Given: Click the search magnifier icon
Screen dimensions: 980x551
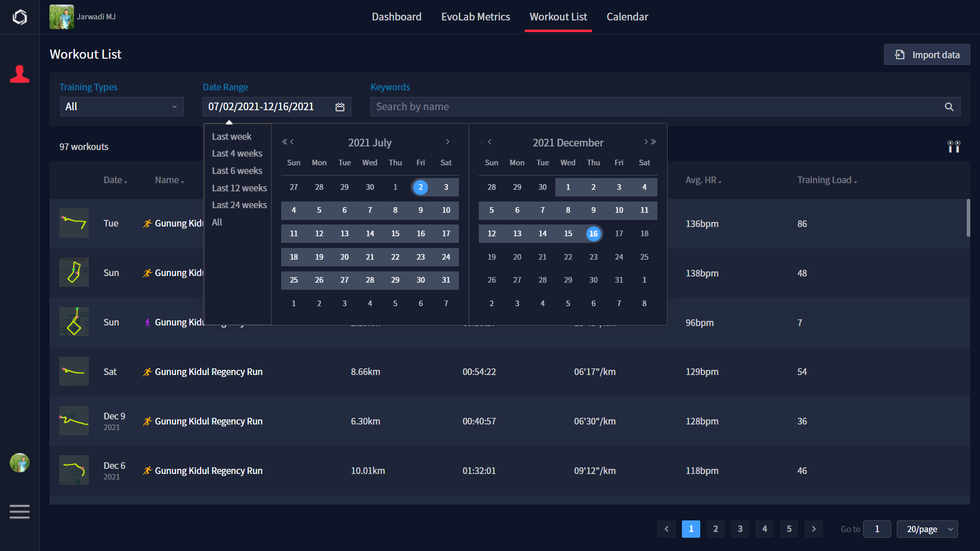Looking at the screenshot, I should (x=949, y=107).
